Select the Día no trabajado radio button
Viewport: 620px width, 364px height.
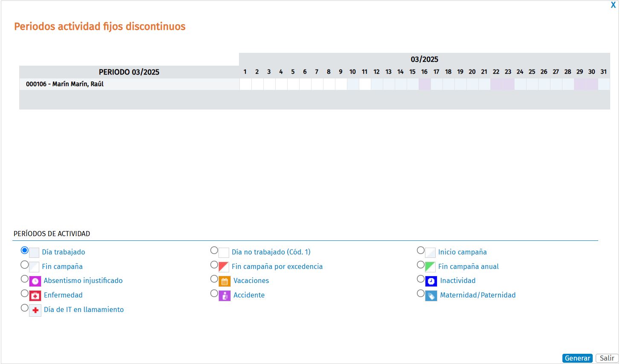click(214, 250)
